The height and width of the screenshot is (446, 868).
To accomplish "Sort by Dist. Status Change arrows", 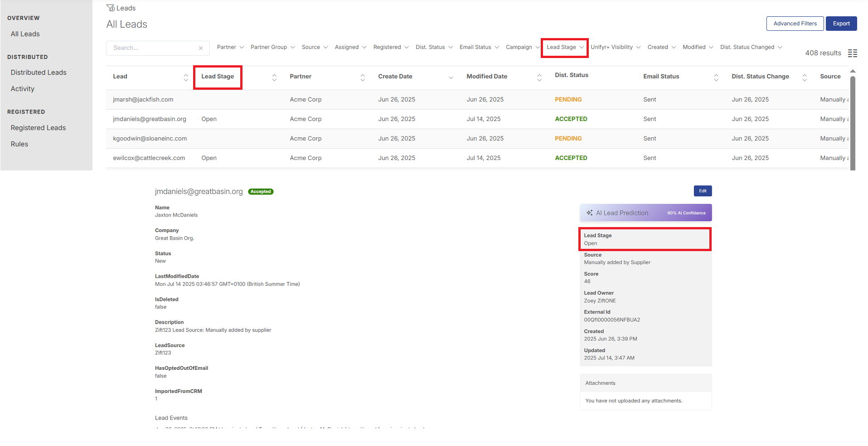I will [x=805, y=78].
